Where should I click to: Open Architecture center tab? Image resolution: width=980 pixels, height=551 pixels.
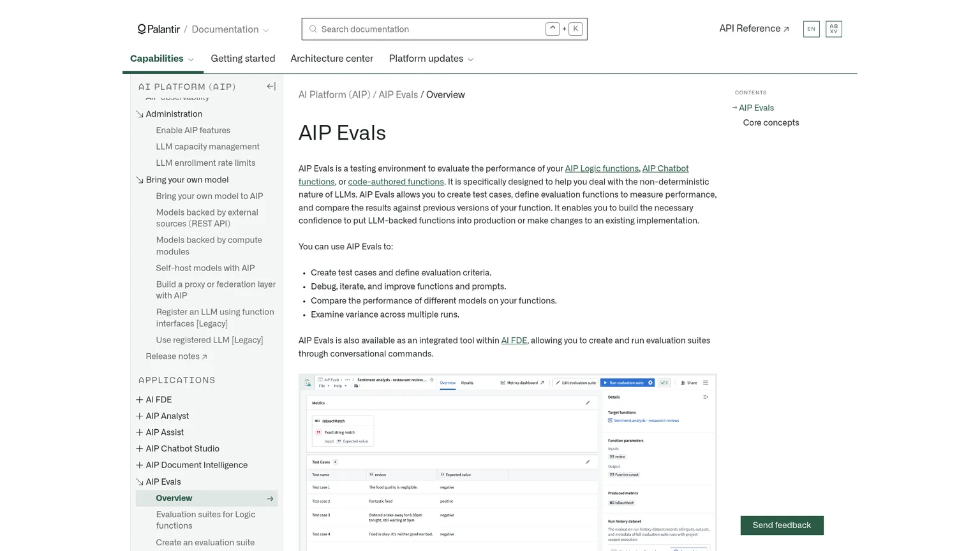click(332, 59)
